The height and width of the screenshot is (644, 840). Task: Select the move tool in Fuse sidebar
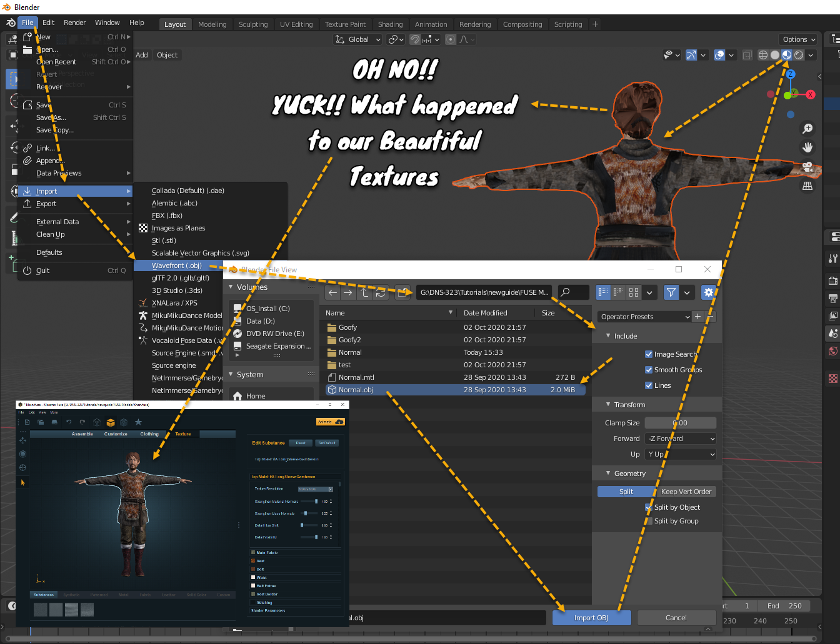[23, 440]
